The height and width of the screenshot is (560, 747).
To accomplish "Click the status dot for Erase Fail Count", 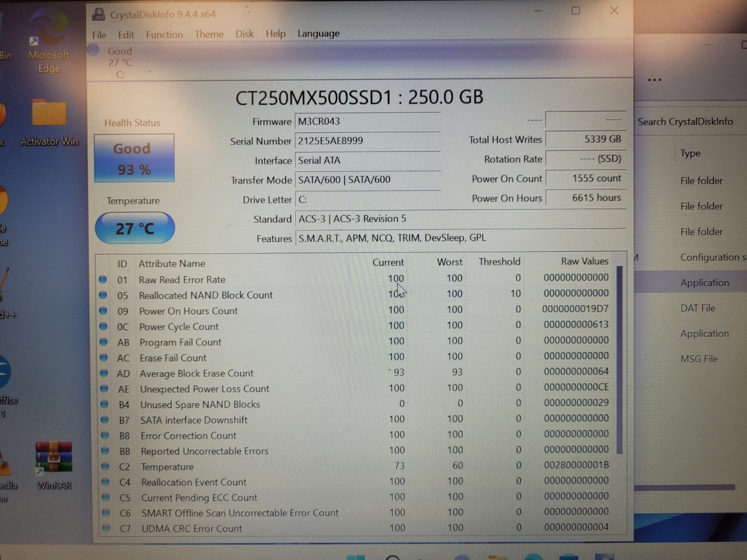I will tap(104, 357).
